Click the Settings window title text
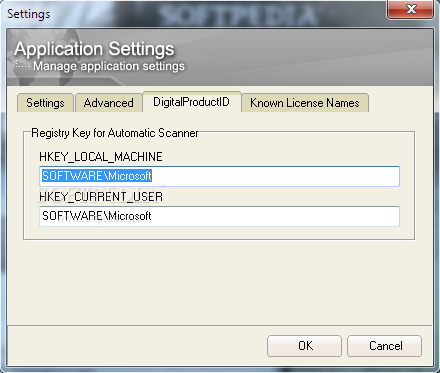This screenshot has height=373, width=440. [x=29, y=14]
